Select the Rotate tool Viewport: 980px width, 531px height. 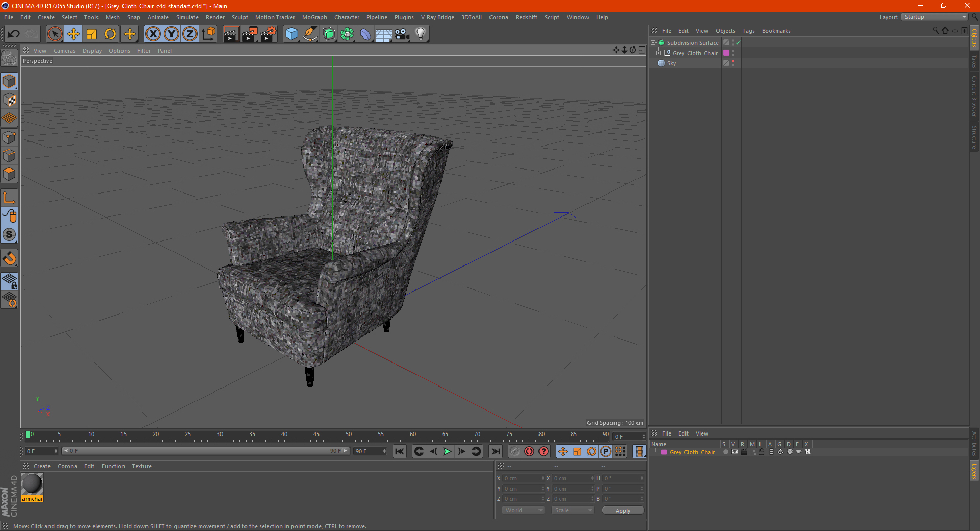[110, 34]
